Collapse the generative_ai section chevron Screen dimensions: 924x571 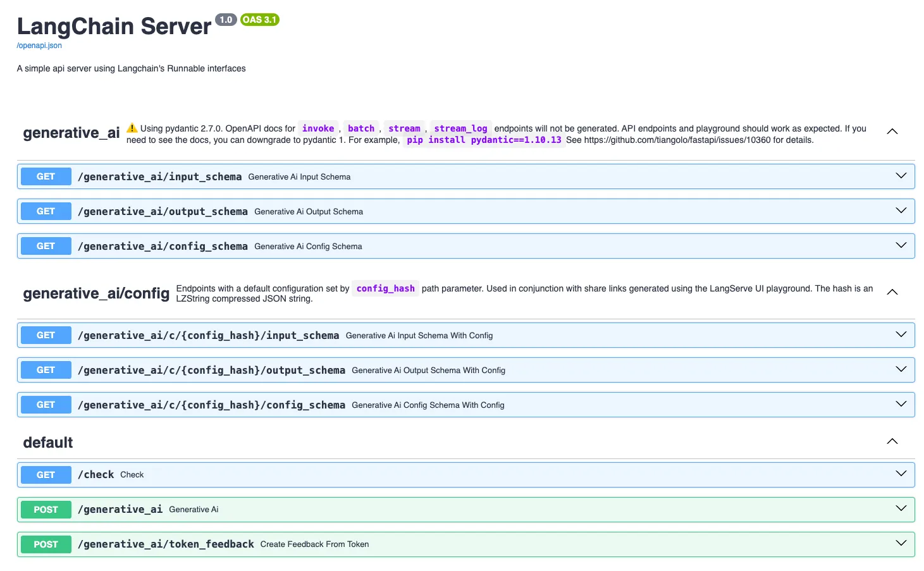(x=892, y=132)
